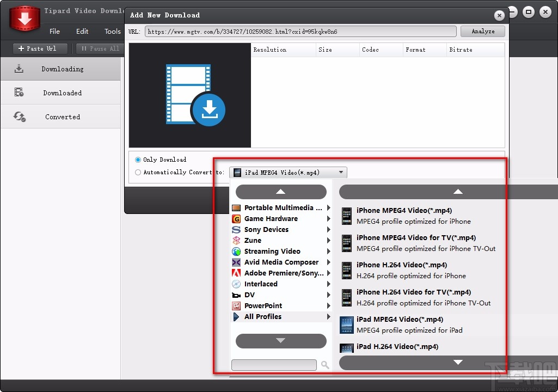This screenshot has height=392, width=558.
Task: Click the Game Hardware category icon
Action: coord(236,219)
